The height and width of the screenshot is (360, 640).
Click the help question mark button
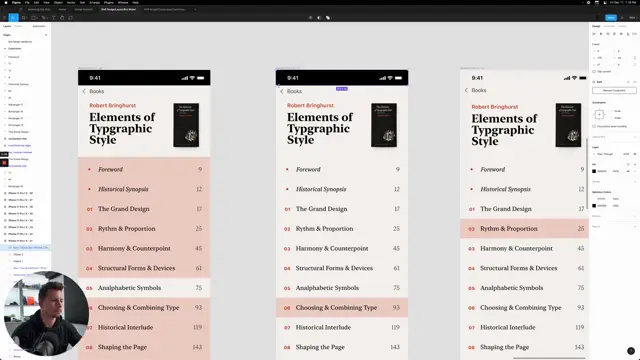click(x=631, y=351)
